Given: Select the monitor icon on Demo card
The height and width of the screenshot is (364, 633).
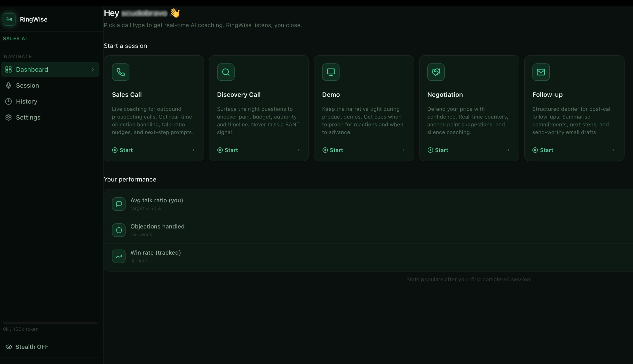Looking at the screenshot, I should (331, 72).
